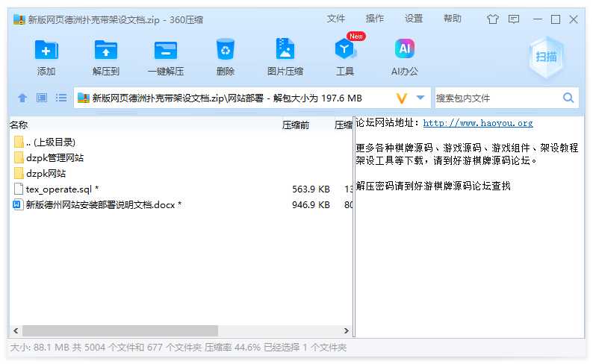Click the orange V icon in the path bar

tap(402, 98)
